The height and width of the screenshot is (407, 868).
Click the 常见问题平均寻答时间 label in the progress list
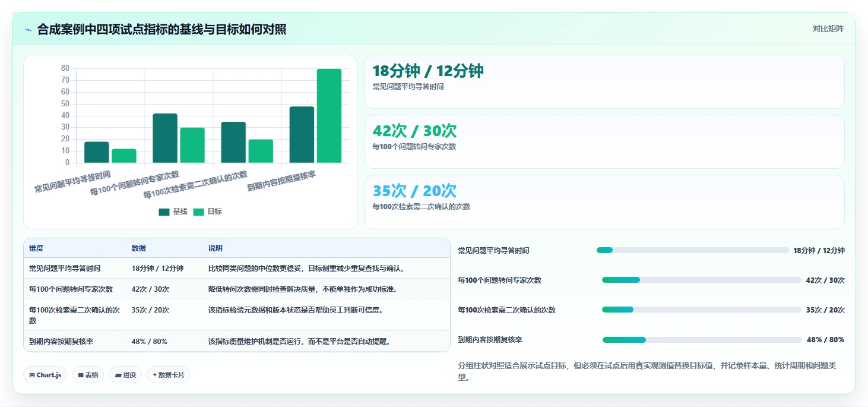(x=493, y=251)
